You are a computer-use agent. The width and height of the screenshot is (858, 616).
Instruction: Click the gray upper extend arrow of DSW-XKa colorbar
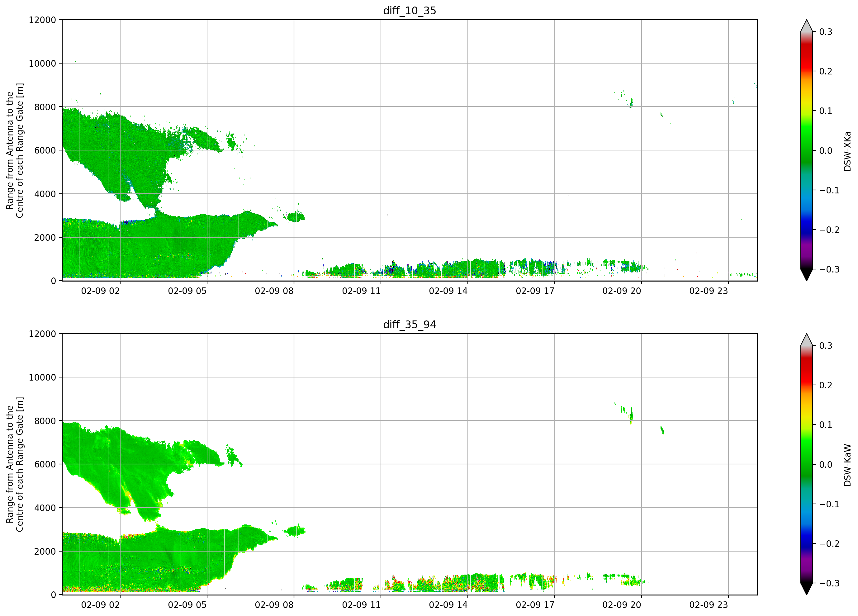[807, 26]
